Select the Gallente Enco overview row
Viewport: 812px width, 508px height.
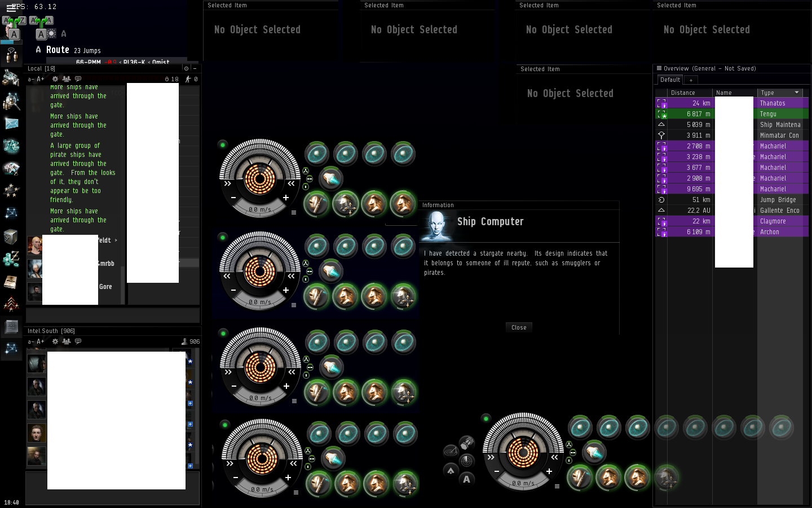[731, 211]
